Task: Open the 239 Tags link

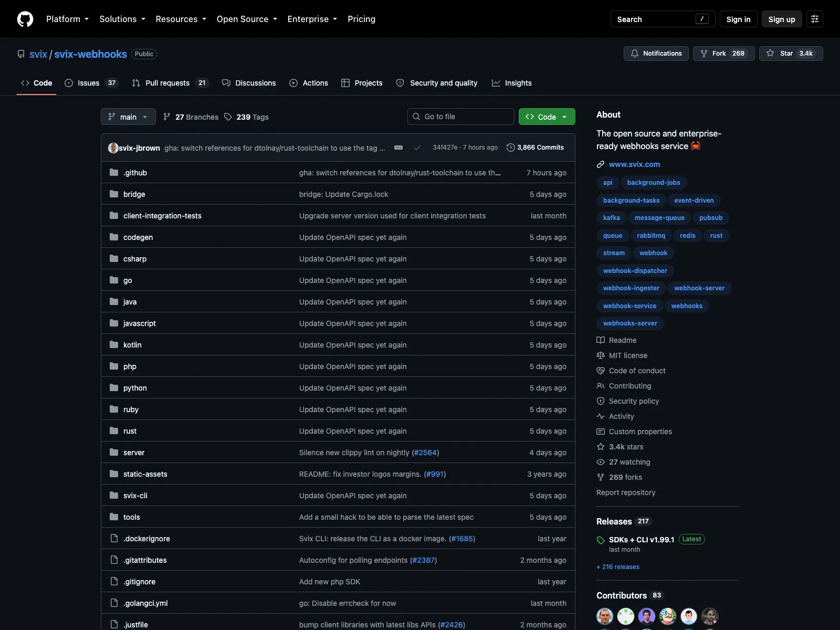Action: click(x=246, y=117)
